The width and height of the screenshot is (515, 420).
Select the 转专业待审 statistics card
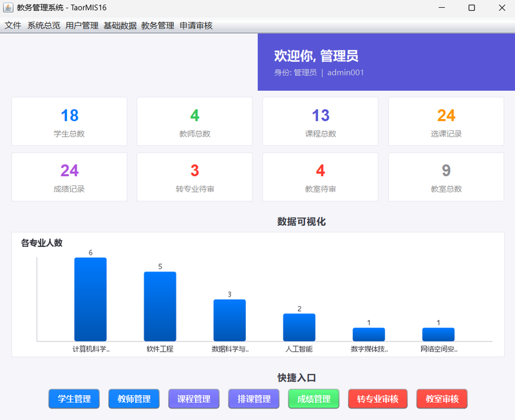point(195,177)
